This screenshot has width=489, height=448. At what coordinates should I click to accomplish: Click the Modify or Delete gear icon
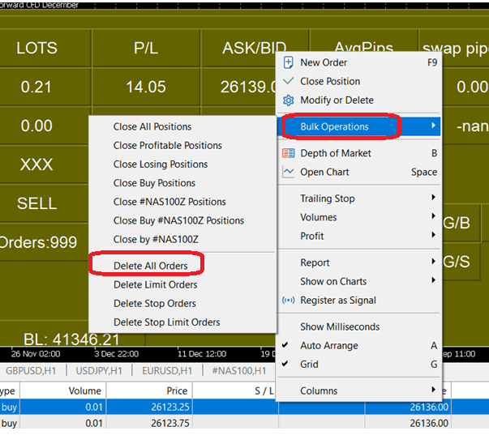click(288, 100)
